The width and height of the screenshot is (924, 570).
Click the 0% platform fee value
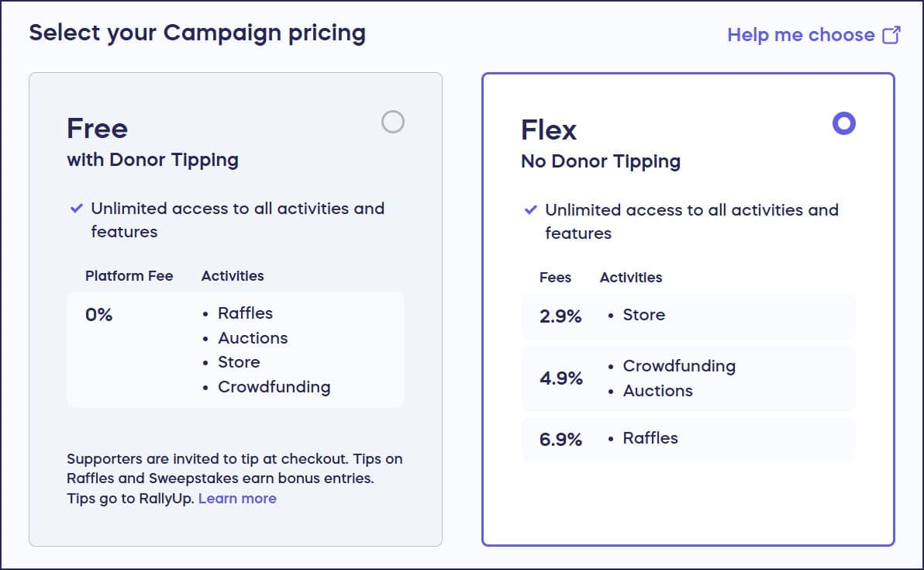[99, 315]
